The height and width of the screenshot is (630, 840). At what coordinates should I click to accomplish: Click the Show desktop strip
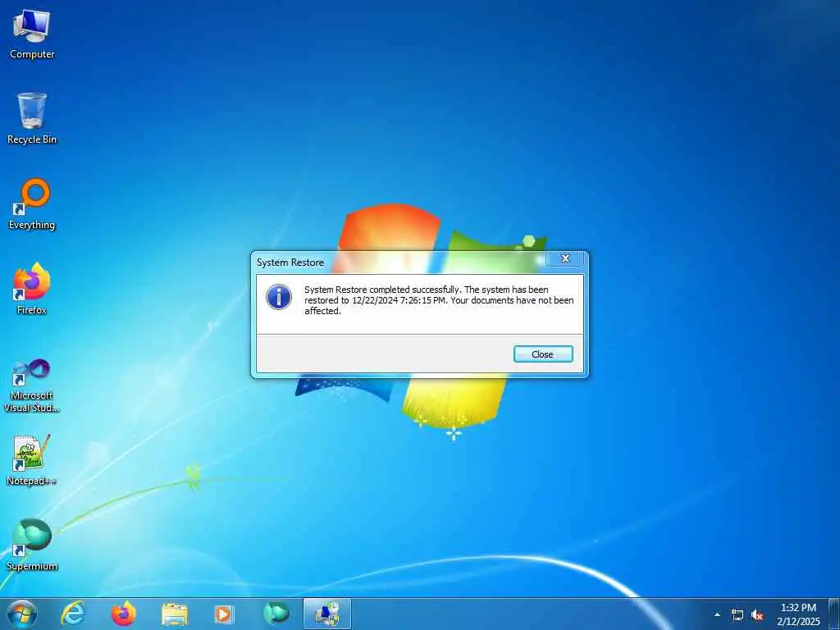[834, 614]
